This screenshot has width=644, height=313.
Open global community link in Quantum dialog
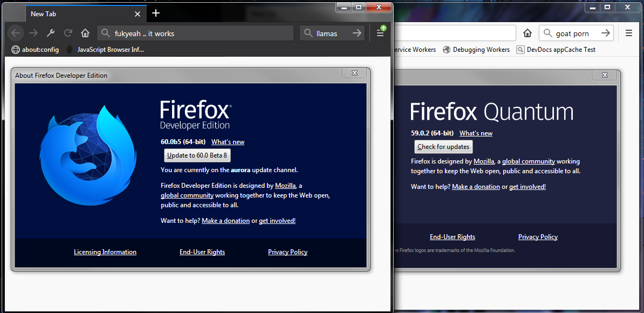[529, 161]
